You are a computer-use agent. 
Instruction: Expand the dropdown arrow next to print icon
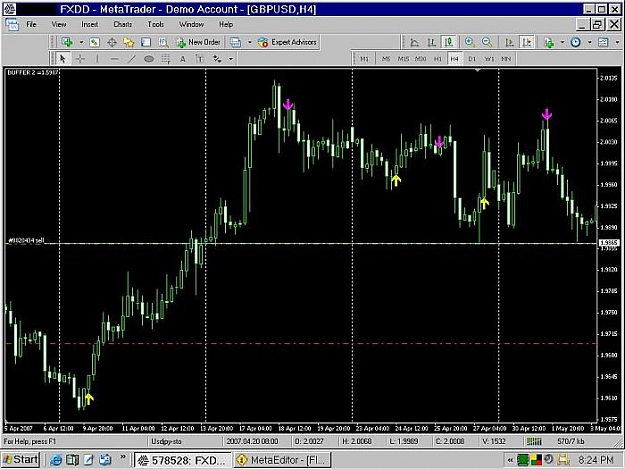click(250, 42)
